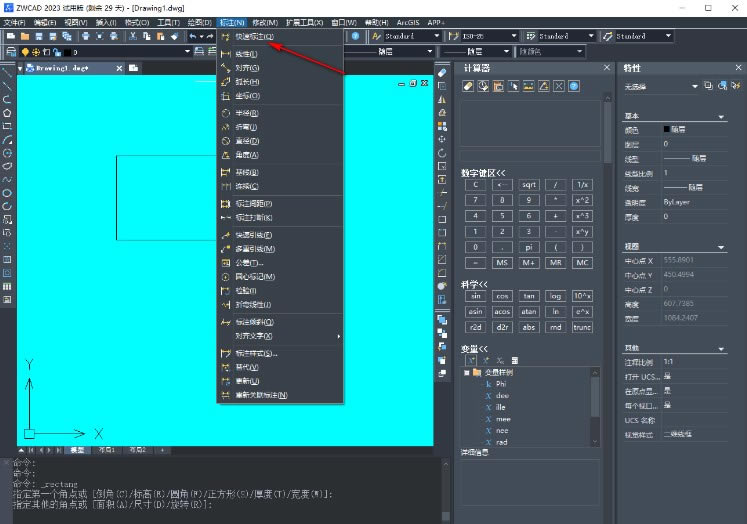Collapse the Number Pad (数字键区<<) section
Screen dimensions: 747x524
tap(483, 173)
